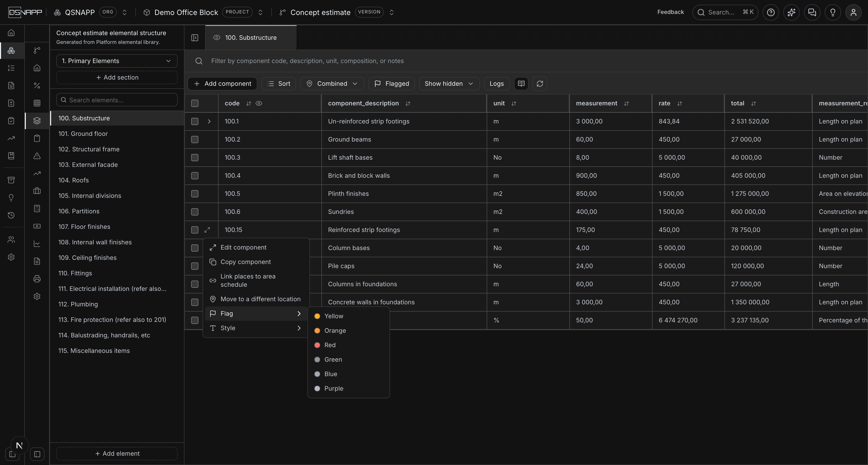Viewport: 868px width, 465px height.
Task: Open the Combined location dropdown
Action: click(332, 83)
